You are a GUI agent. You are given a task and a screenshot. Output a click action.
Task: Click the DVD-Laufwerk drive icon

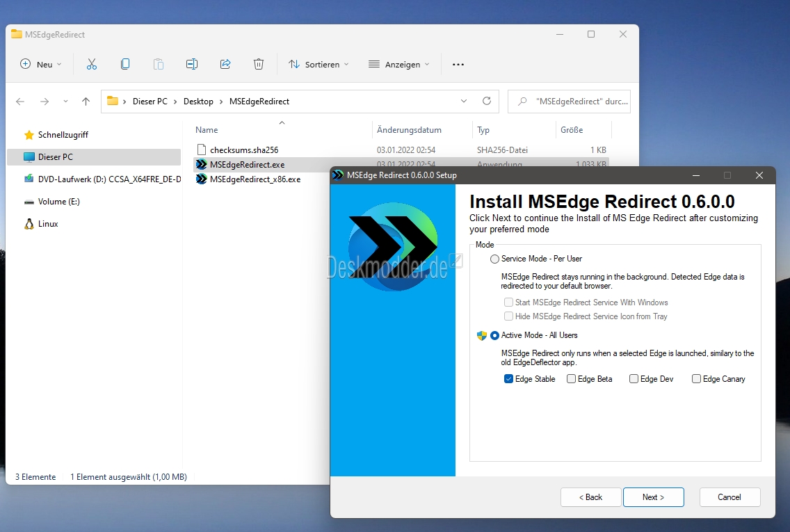[29, 179]
